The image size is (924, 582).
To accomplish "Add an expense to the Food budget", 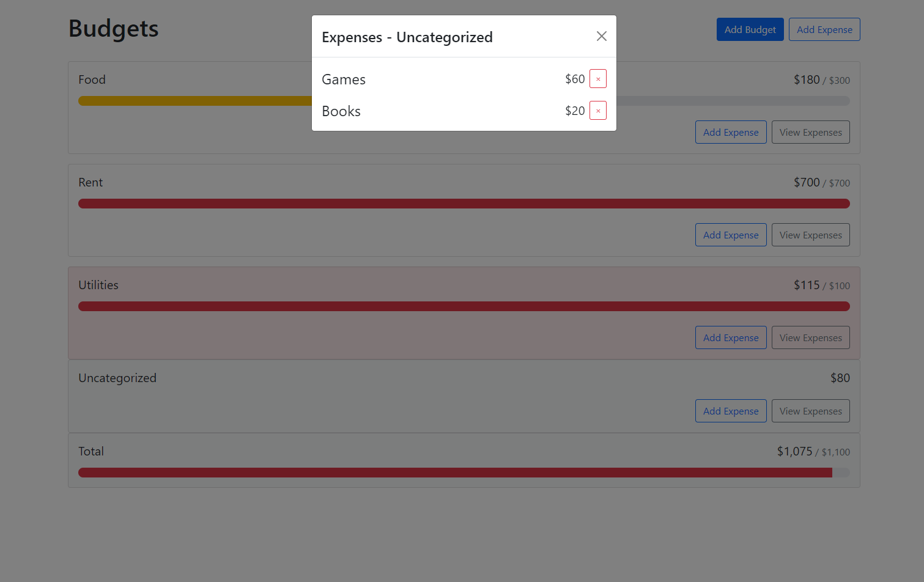I will click(731, 132).
